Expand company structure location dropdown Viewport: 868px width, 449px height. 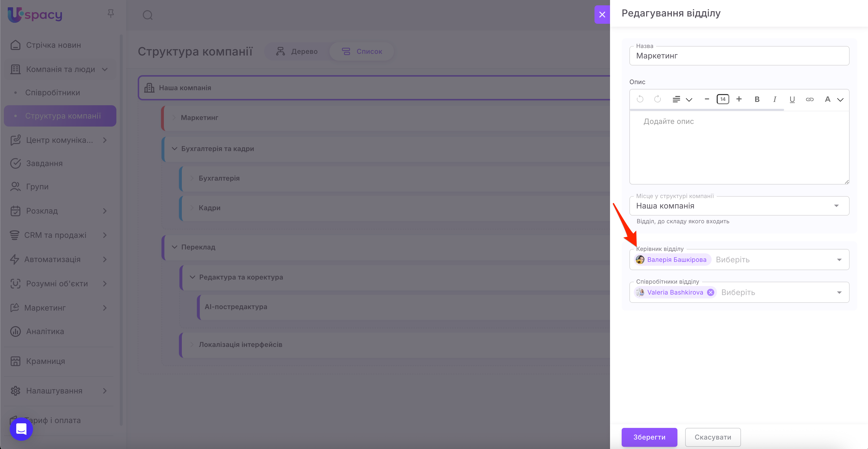click(x=836, y=206)
